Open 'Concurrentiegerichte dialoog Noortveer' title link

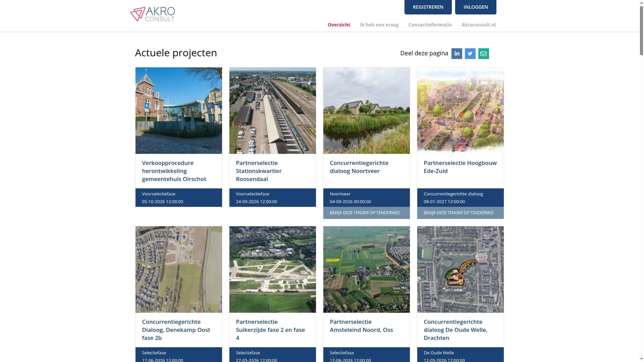pyautogui.click(x=359, y=167)
